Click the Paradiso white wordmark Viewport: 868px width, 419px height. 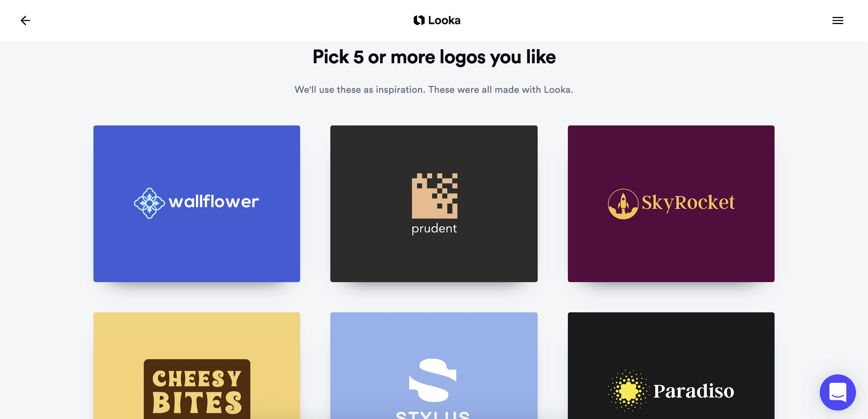[x=693, y=391]
